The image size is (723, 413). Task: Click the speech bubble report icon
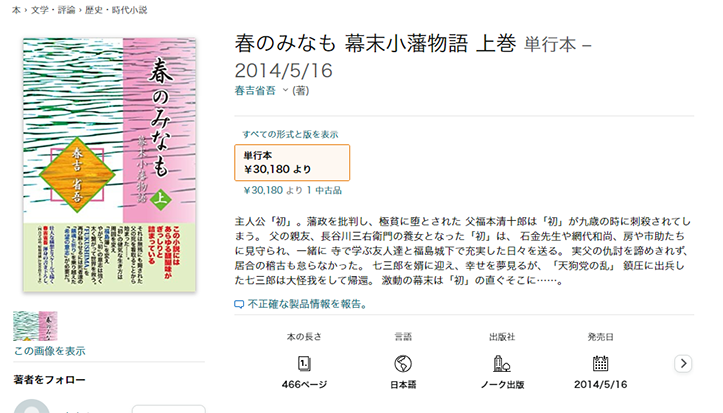(x=239, y=304)
